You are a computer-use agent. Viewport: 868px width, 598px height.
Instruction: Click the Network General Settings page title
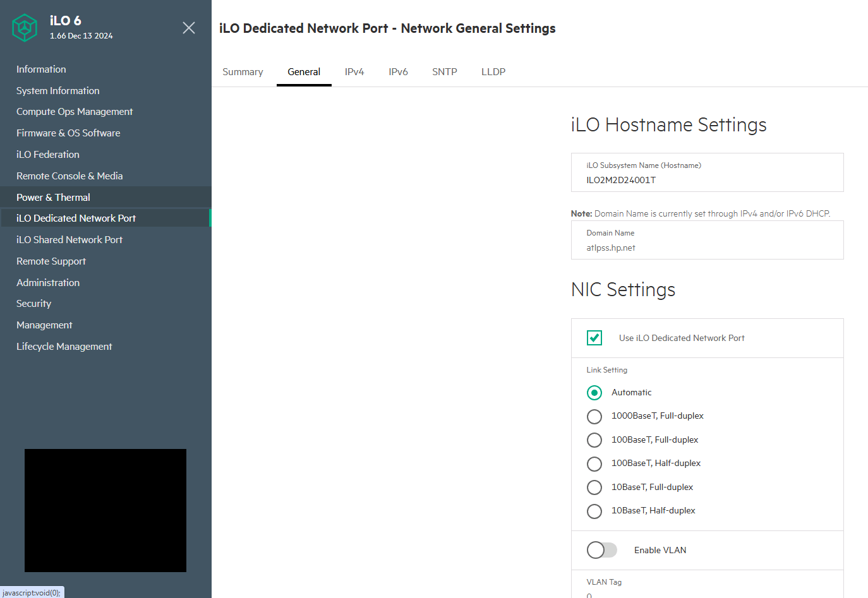point(387,28)
